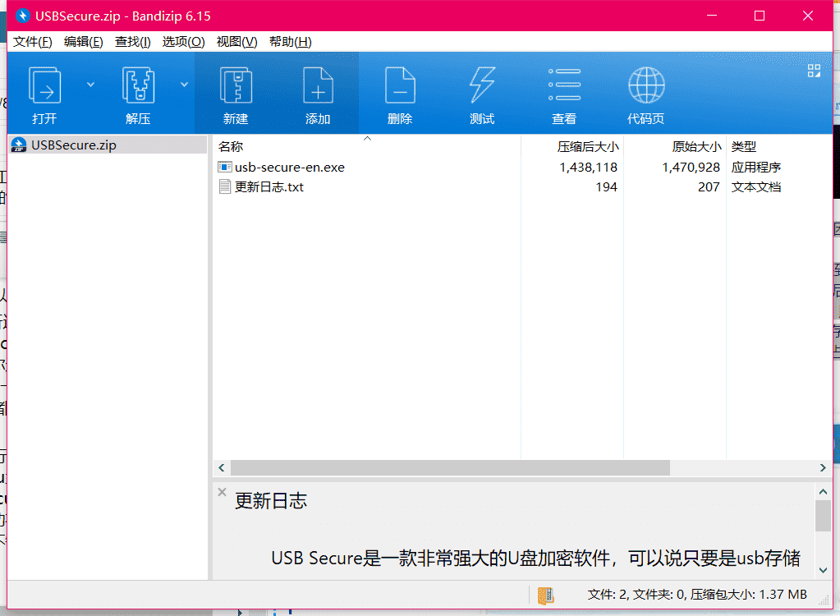This screenshot has width=840, height=616.
Task: Click the 文本文档 type cell
Action: 756,187
